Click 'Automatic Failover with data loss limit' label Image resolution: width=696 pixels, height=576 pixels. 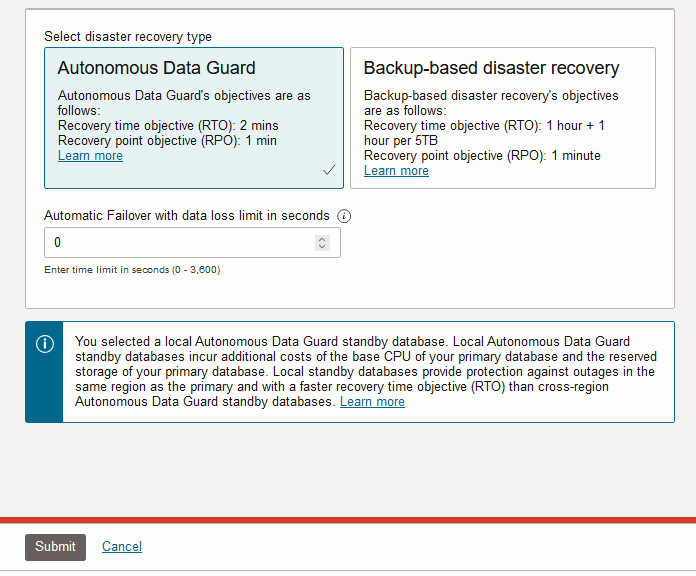187,216
